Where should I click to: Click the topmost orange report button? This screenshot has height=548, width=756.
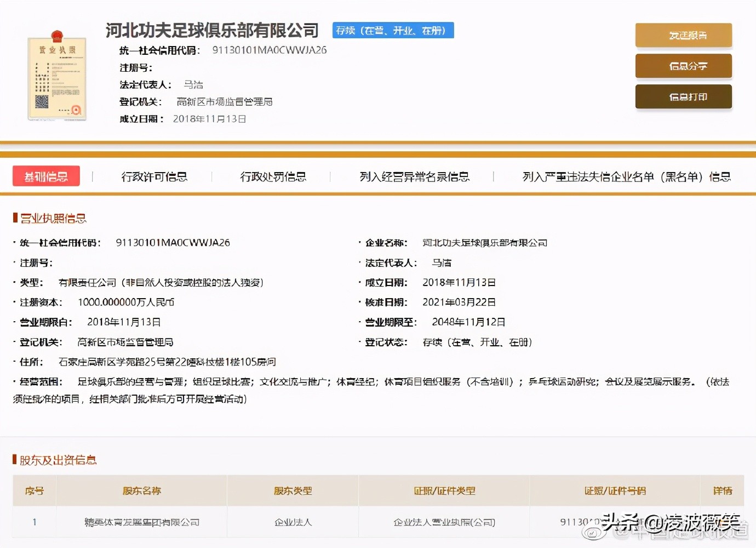(x=683, y=35)
